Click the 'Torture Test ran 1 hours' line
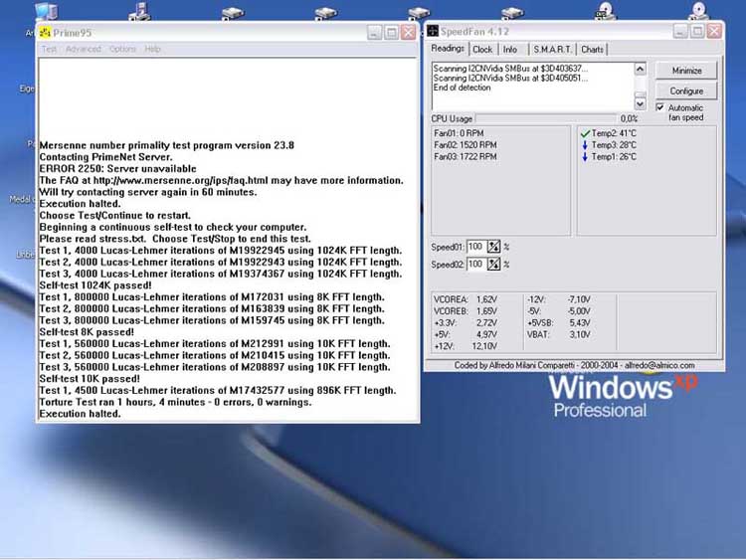The height and width of the screenshot is (560, 746). 175,402
